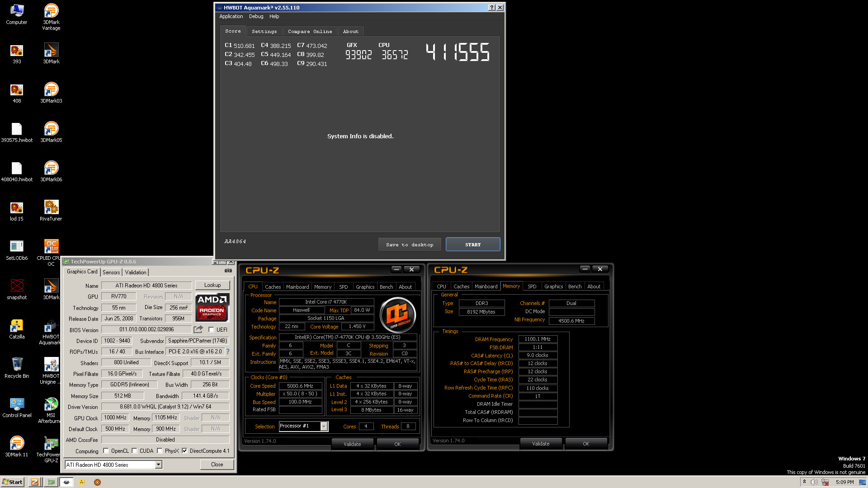868x488 pixels.
Task: Toggle the PhysX checkbox in GPU-Z
Action: [x=160, y=451]
